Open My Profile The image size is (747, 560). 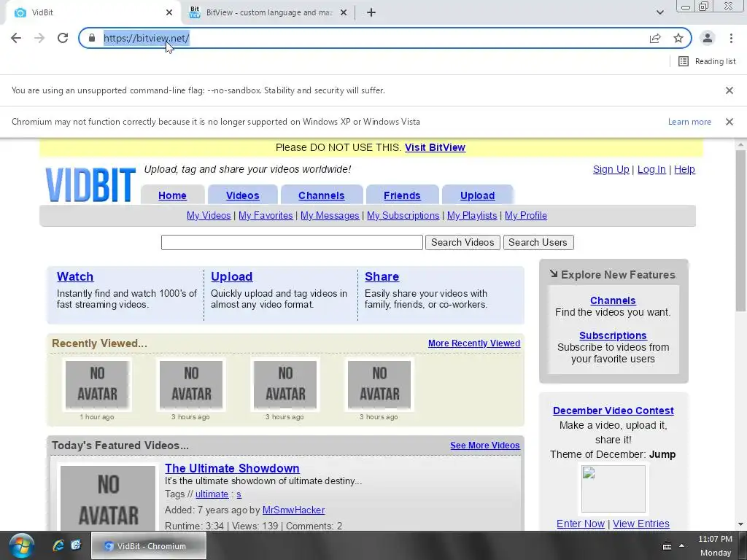525,216
